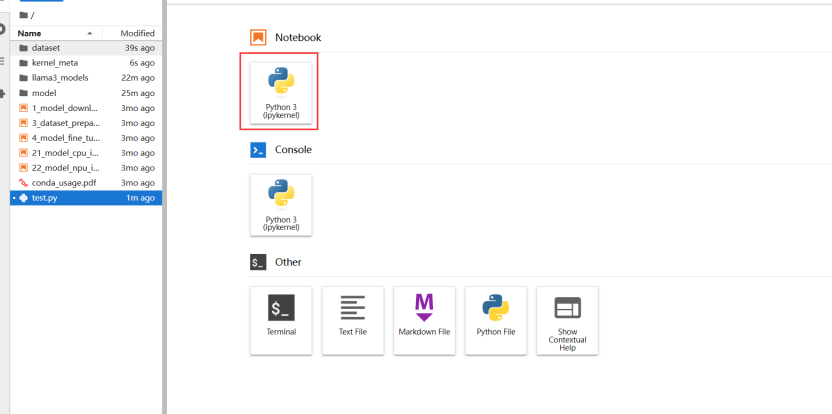Open the llama3_models folder
This screenshot has width=832, height=414.
(x=86, y=77)
